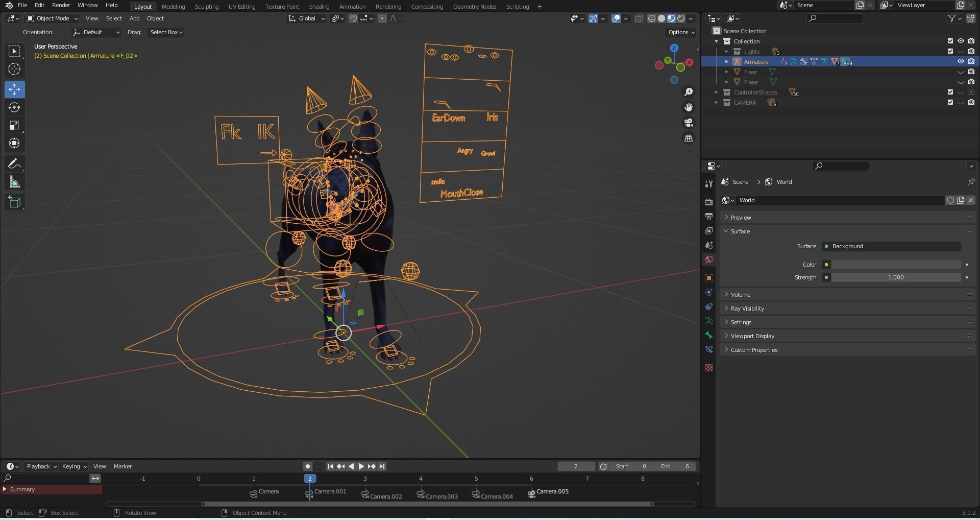Click the pan view hand icon
980x520 pixels.
pos(689,107)
